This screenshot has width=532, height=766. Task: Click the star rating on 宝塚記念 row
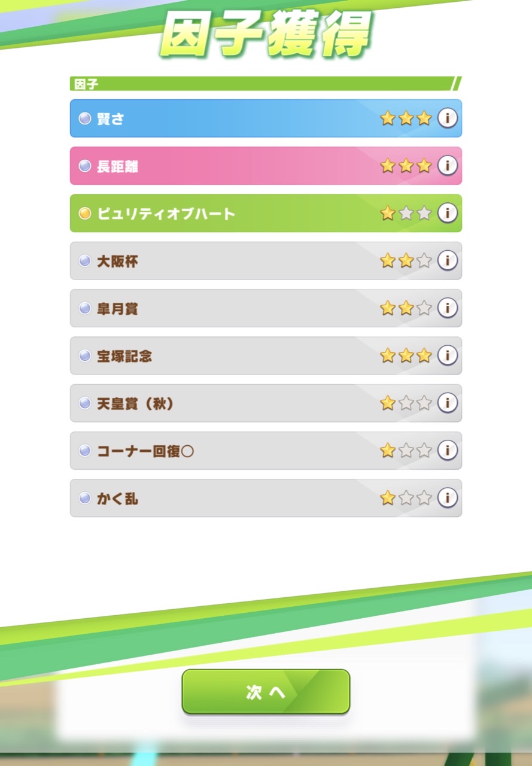[x=406, y=355]
